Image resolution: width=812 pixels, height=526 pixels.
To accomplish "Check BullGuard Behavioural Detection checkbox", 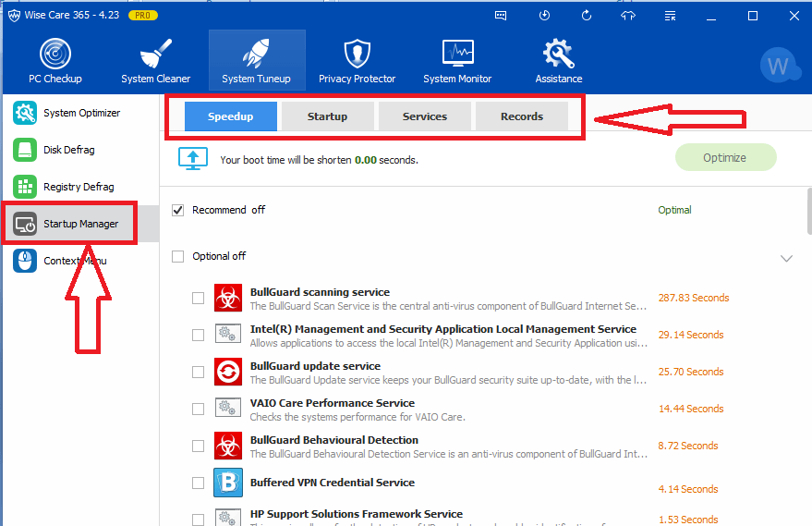I will pyautogui.click(x=198, y=446).
